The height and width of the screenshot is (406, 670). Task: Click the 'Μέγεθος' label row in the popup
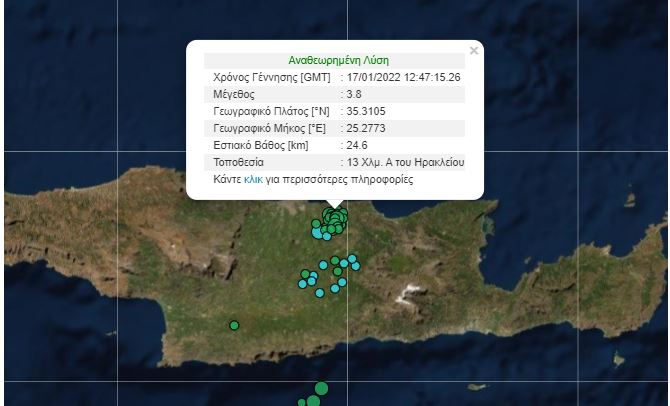tap(236, 94)
